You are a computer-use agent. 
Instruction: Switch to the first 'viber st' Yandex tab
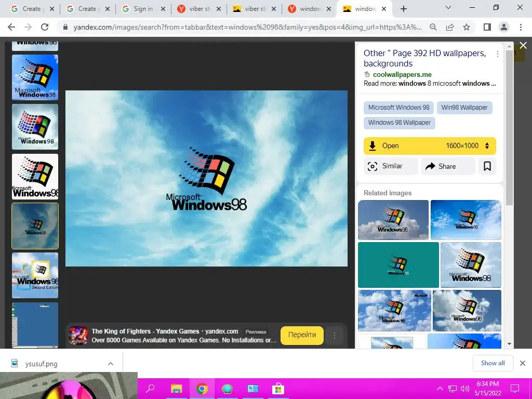pyautogui.click(x=198, y=9)
